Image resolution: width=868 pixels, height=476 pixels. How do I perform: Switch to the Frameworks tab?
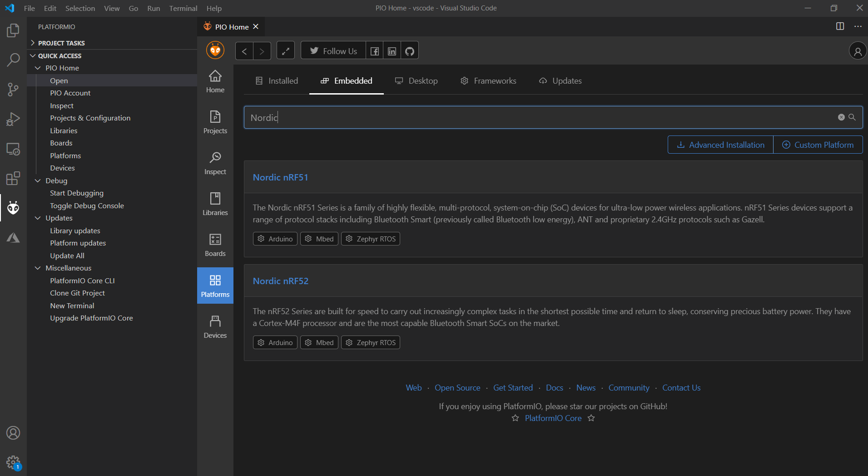(488, 81)
